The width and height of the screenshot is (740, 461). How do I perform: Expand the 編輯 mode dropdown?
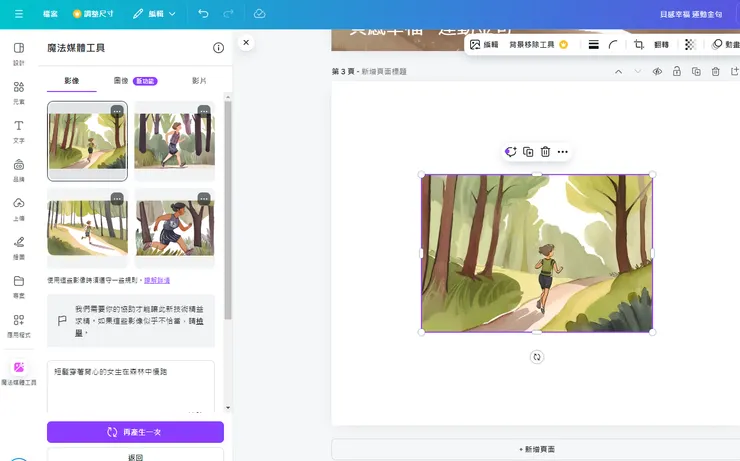pyautogui.click(x=154, y=14)
